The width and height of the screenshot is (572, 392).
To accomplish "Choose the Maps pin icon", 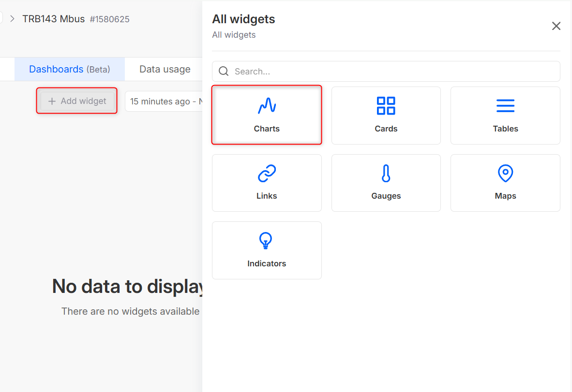I will [505, 173].
